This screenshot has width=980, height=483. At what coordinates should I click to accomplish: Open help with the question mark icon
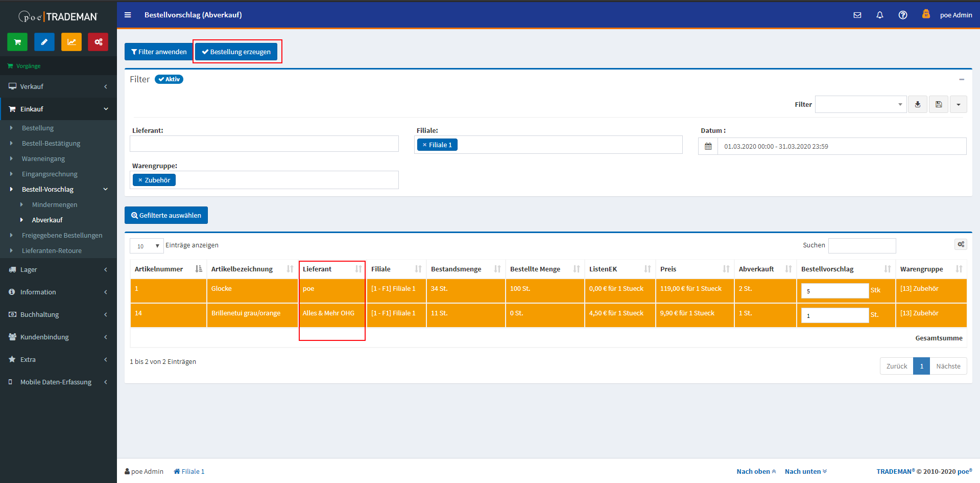(x=903, y=15)
